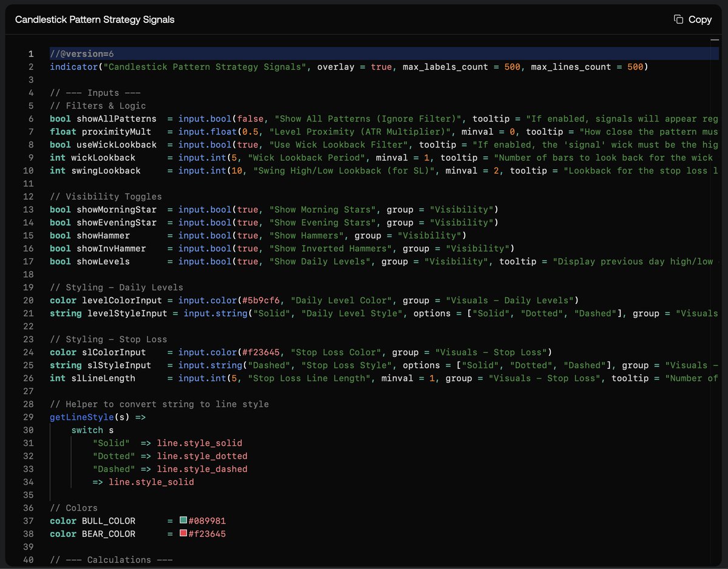Click the string "Show Daily Levels"
The image size is (728, 569).
320,261
